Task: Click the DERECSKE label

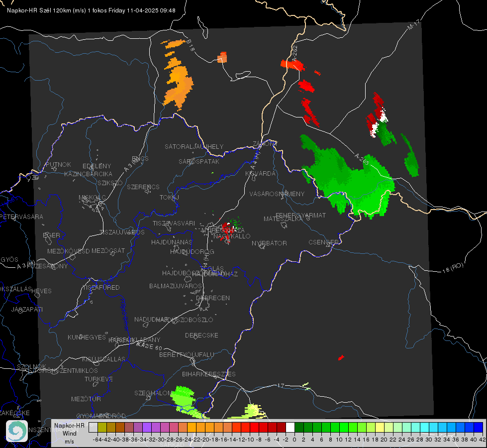Action: [201, 336]
